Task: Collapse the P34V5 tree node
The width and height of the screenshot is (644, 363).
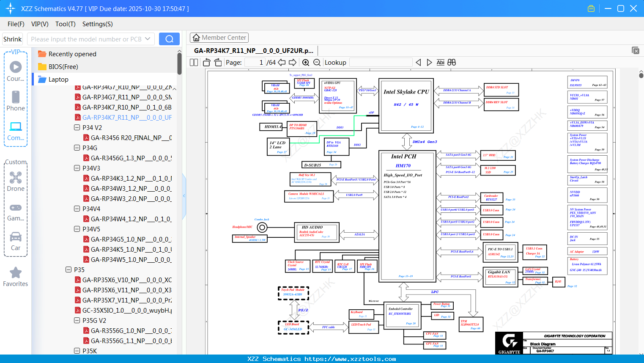Action: point(77,229)
